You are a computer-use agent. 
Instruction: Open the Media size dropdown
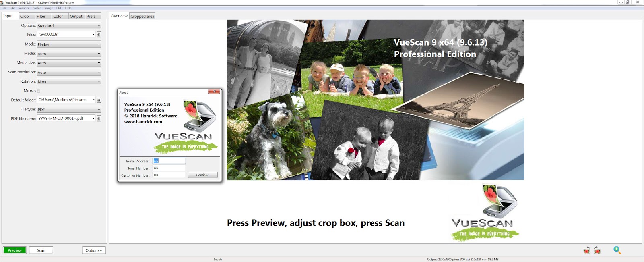coord(69,63)
